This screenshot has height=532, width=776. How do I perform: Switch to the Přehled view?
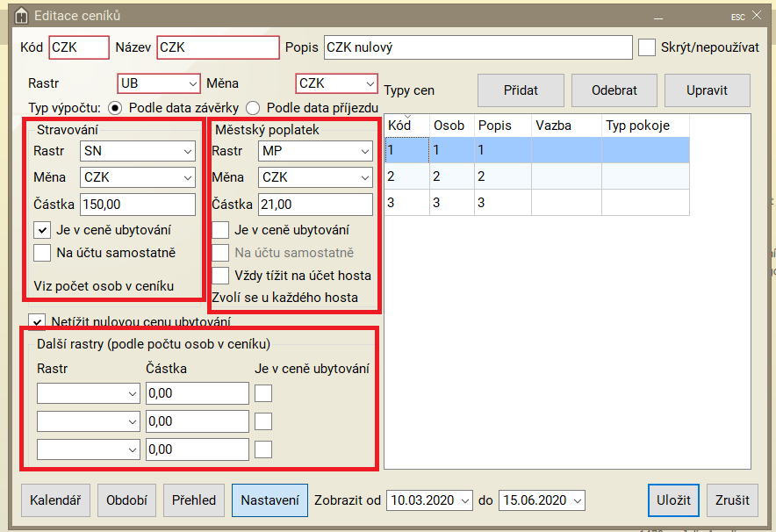pos(194,500)
